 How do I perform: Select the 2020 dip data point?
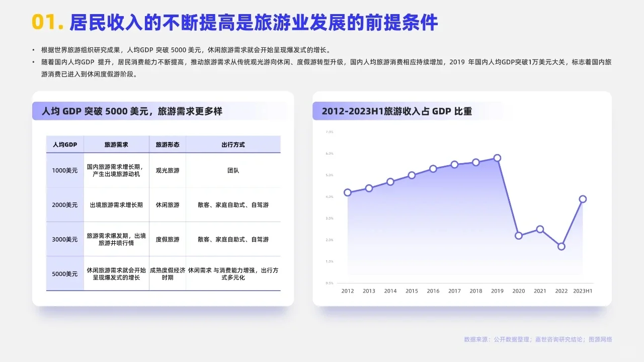pos(518,235)
